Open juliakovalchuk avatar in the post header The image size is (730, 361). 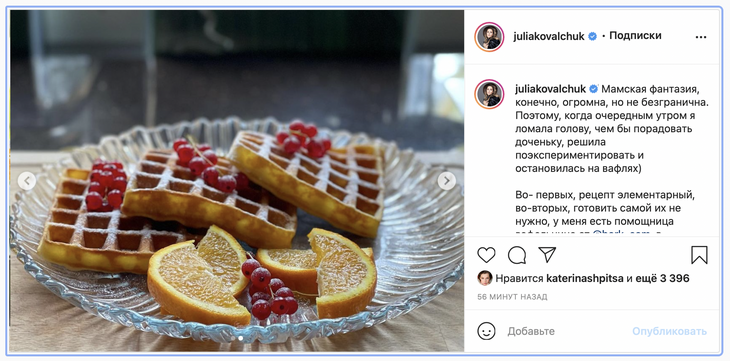(x=489, y=37)
